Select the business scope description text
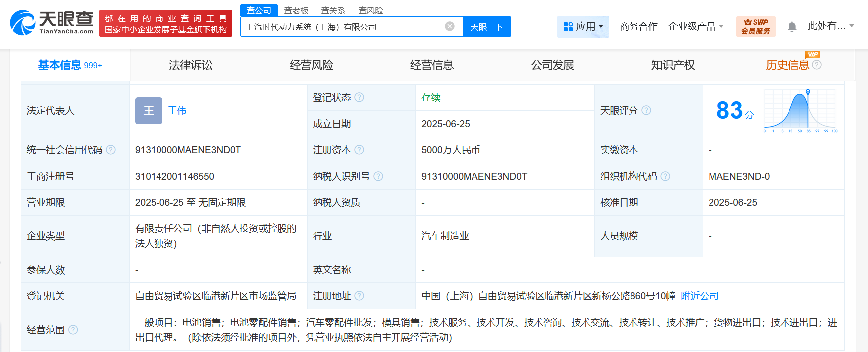Viewport: 868px width, 352px height. (x=486, y=330)
